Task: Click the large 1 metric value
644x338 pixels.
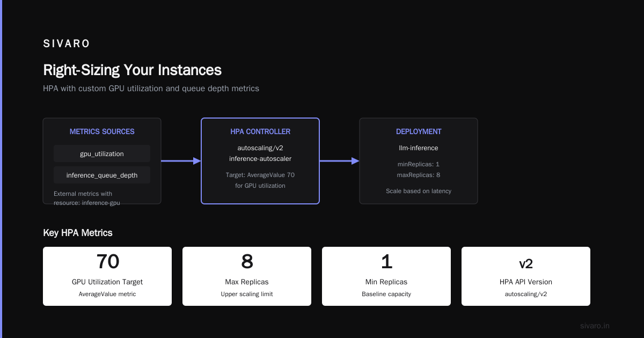Action: click(x=386, y=262)
